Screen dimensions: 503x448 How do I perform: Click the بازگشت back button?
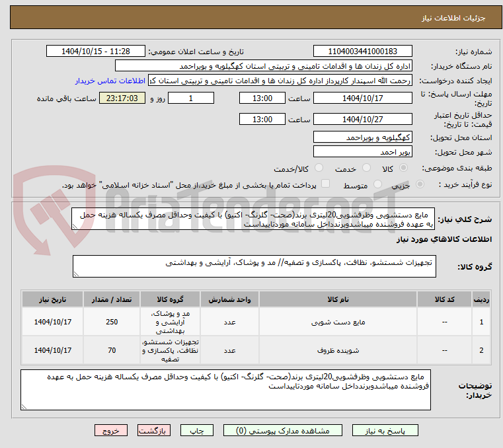(154, 431)
